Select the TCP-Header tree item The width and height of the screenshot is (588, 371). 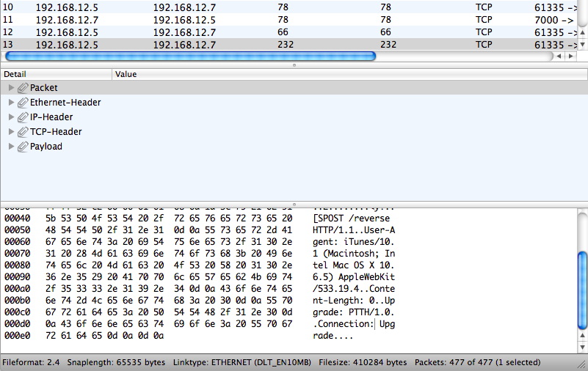click(56, 131)
